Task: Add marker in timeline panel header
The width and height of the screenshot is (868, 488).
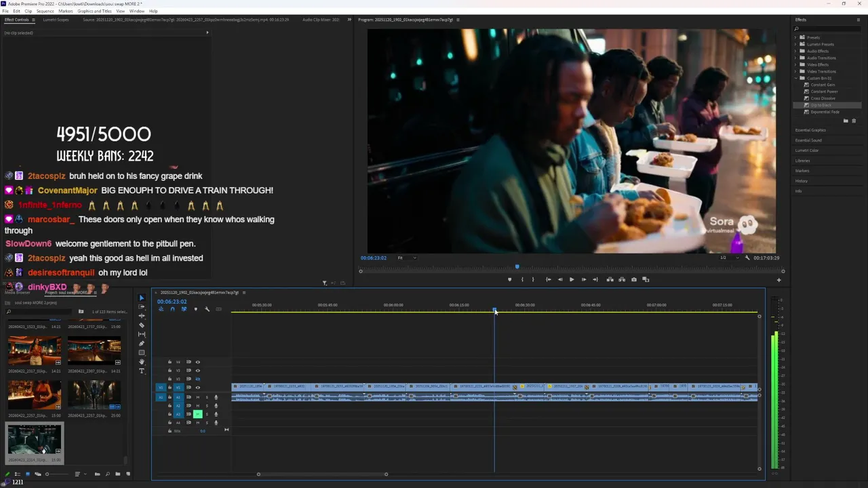Action: [196, 309]
